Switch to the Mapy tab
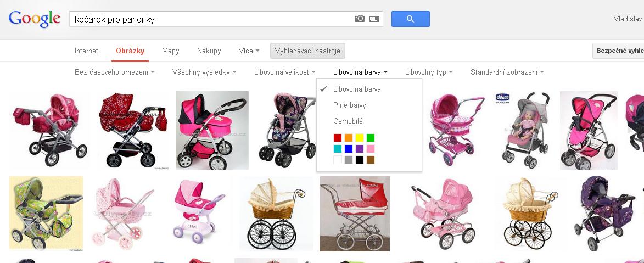Viewport: 644px width, 263px height. [170, 51]
